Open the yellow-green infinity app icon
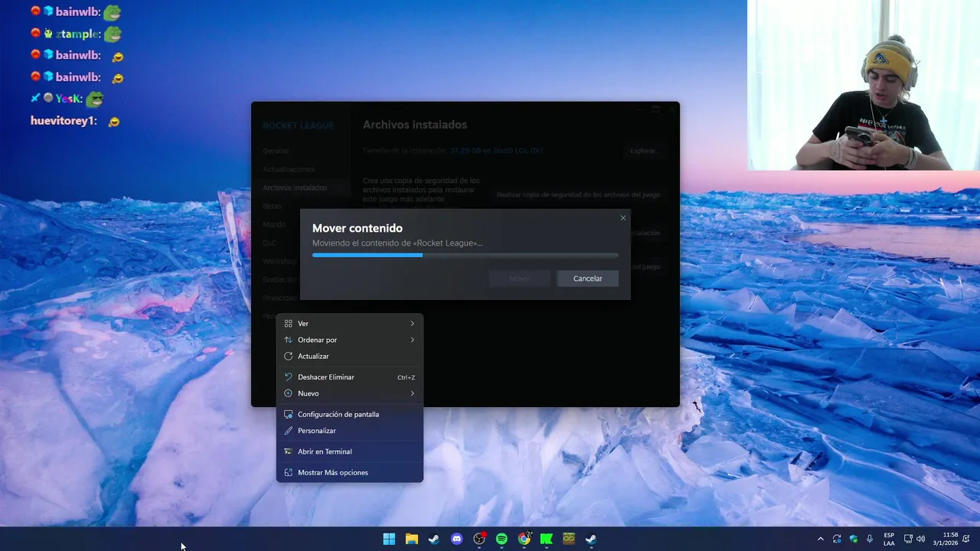The height and width of the screenshot is (551, 980). tap(569, 539)
